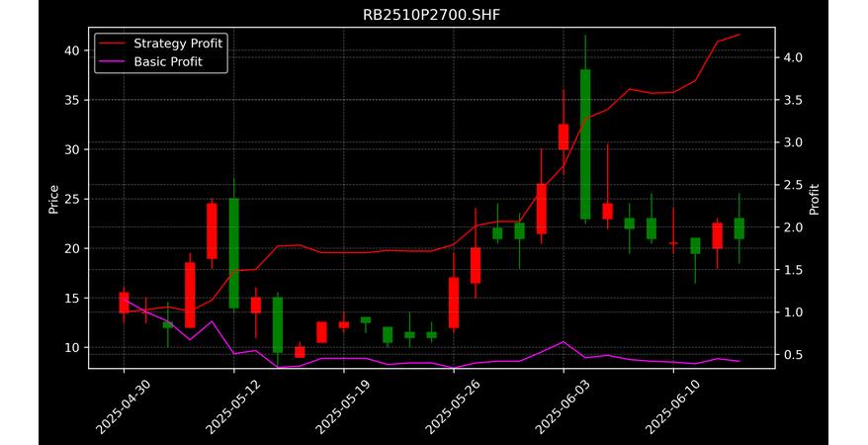868x445 pixels.
Task: Click the price tick value 15
Action: pos(74,298)
